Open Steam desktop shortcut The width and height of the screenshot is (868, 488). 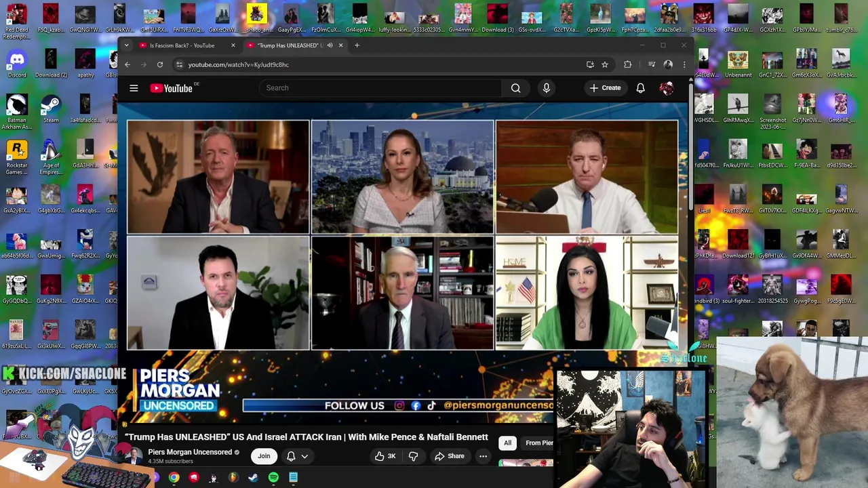pos(51,109)
